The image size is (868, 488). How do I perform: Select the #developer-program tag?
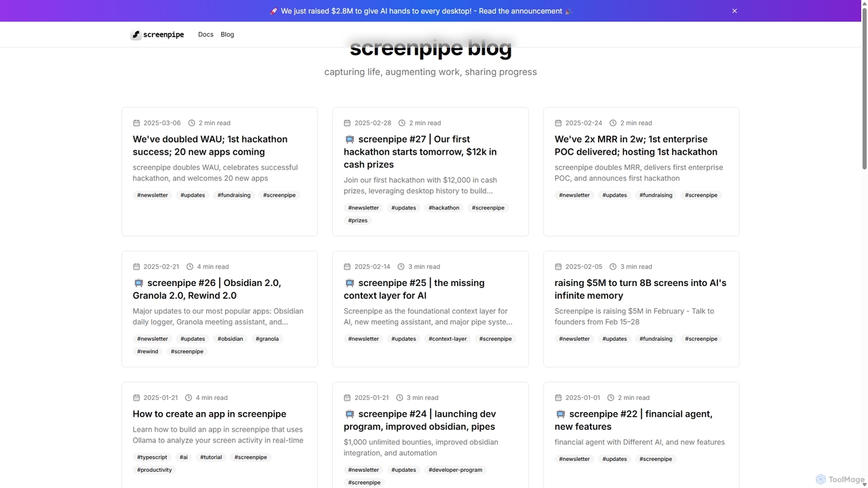[x=456, y=470]
